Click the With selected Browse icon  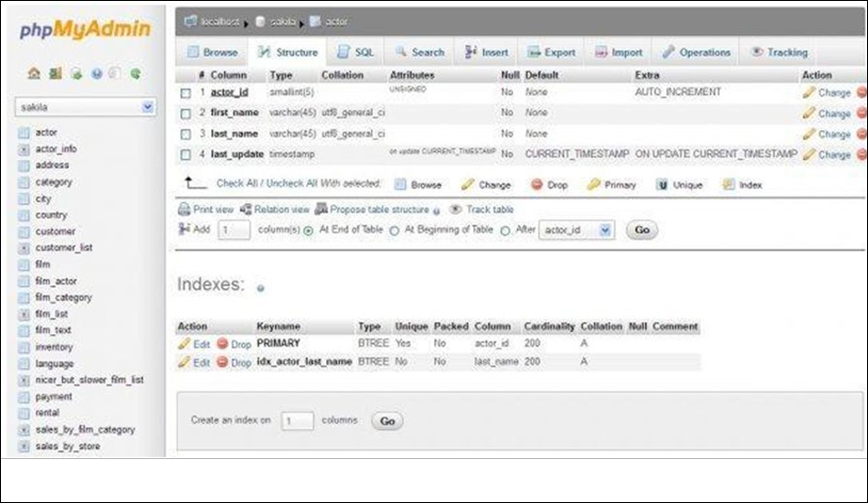pos(400,185)
